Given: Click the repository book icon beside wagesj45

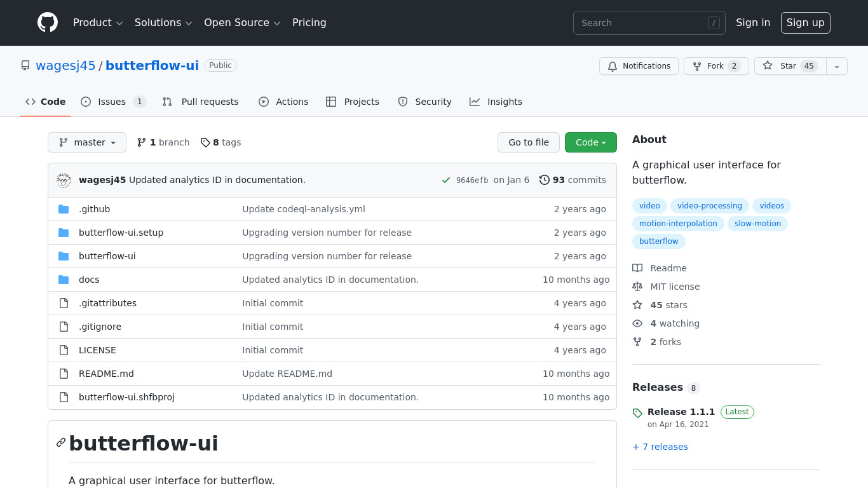Looking at the screenshot, I should click(25, 65).
